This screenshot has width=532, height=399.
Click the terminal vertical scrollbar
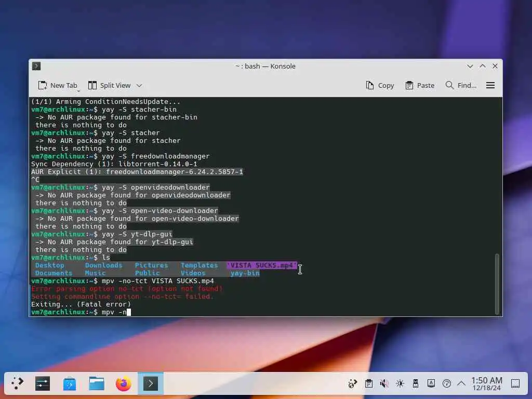pos(497,284)
